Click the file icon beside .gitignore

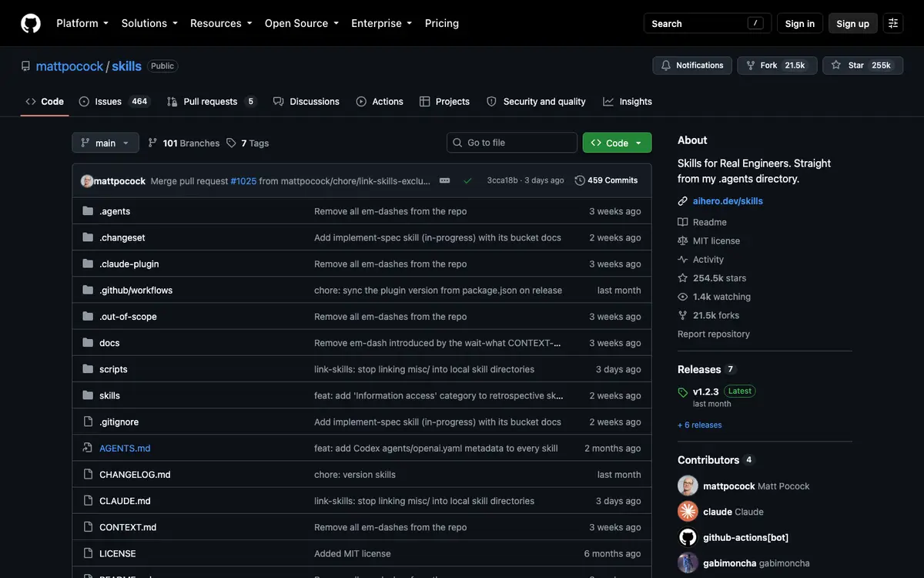point(88,422)
